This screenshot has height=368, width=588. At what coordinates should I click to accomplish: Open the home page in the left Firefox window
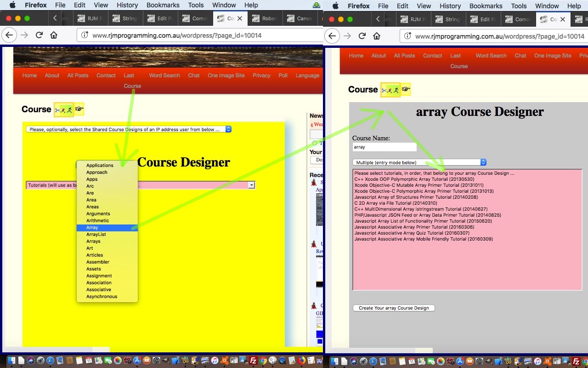[x=54, y=35]
